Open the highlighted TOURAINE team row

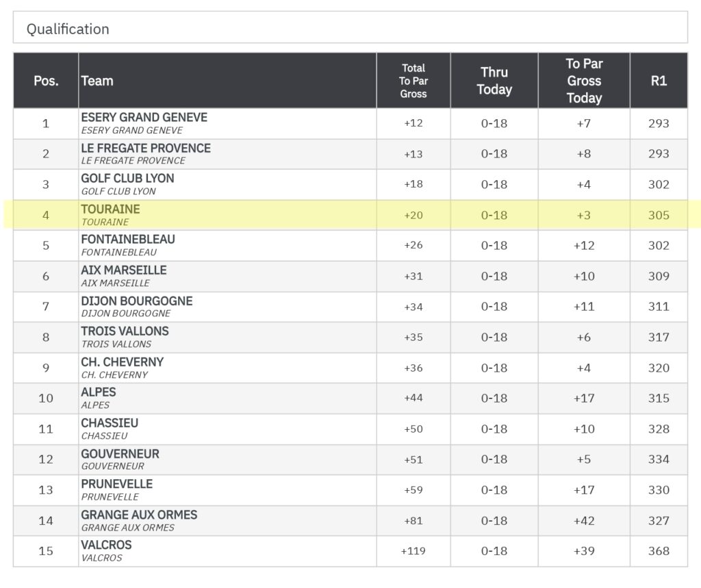(110, 209)
